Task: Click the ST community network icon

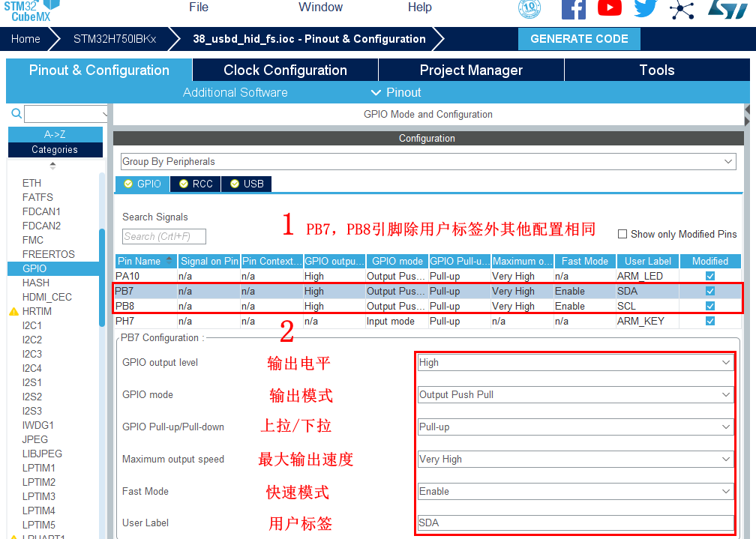Action: pos(682,9)
